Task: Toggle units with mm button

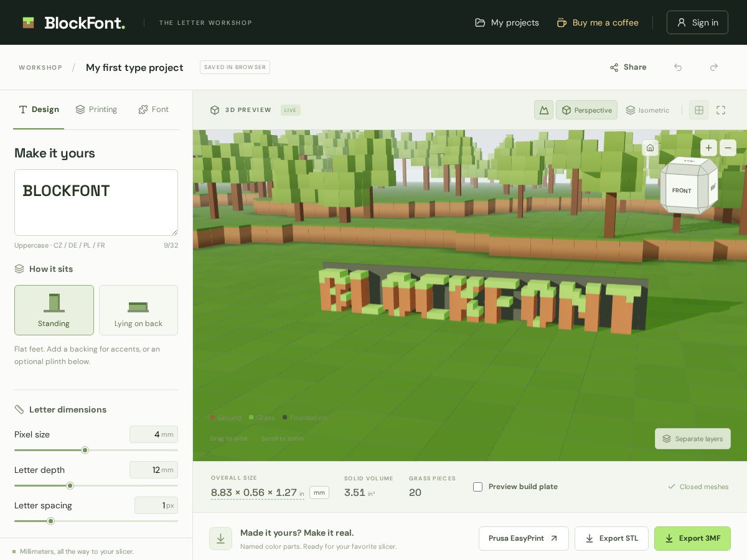Action: [319, 493]
